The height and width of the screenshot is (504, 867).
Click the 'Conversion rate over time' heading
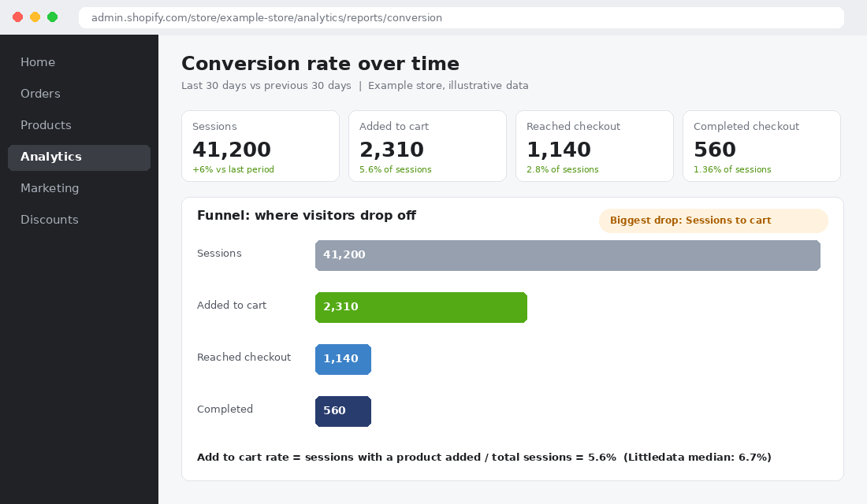(x=320, y=64)
